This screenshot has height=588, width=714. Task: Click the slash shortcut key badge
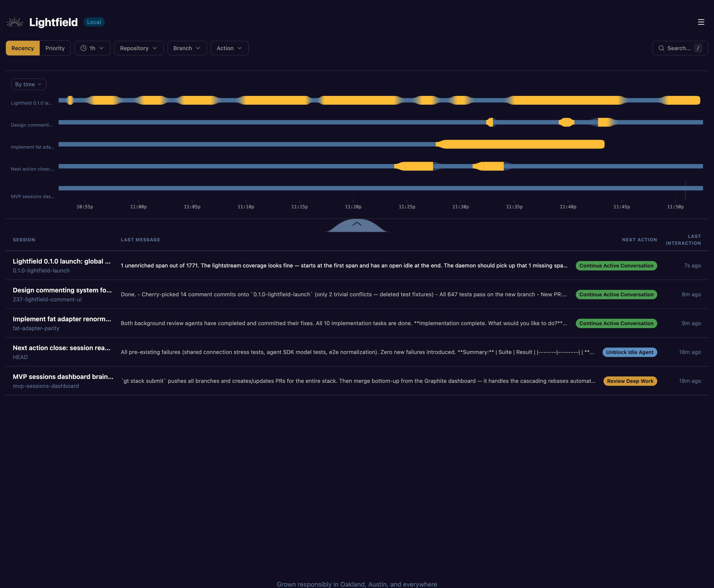(x=698, y=48)
